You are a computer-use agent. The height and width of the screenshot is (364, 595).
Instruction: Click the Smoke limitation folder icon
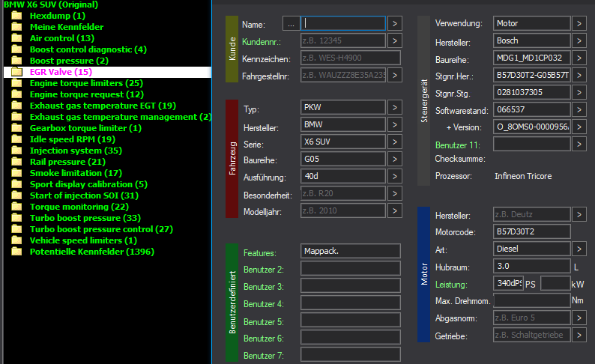point(16,173)
